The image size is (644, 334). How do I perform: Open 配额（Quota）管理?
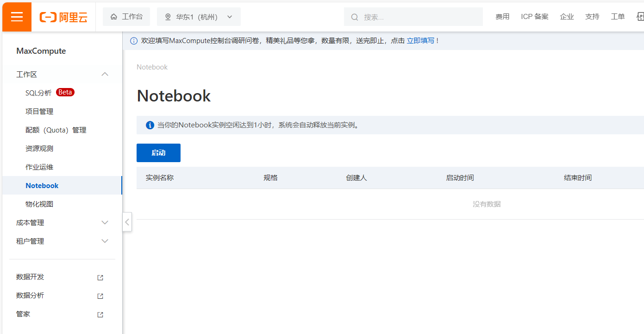tap(56, 130)
